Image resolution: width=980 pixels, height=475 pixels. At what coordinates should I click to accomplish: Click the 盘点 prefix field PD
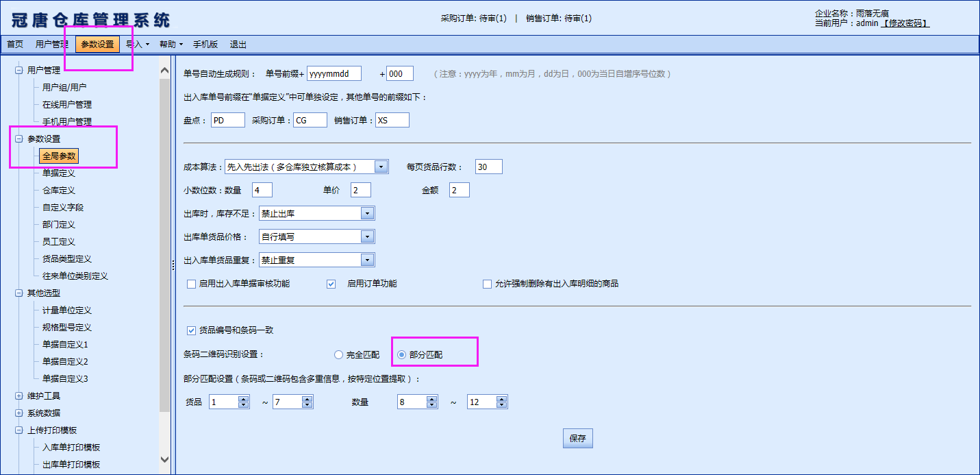pyautogui.click(x=228, y=120)
